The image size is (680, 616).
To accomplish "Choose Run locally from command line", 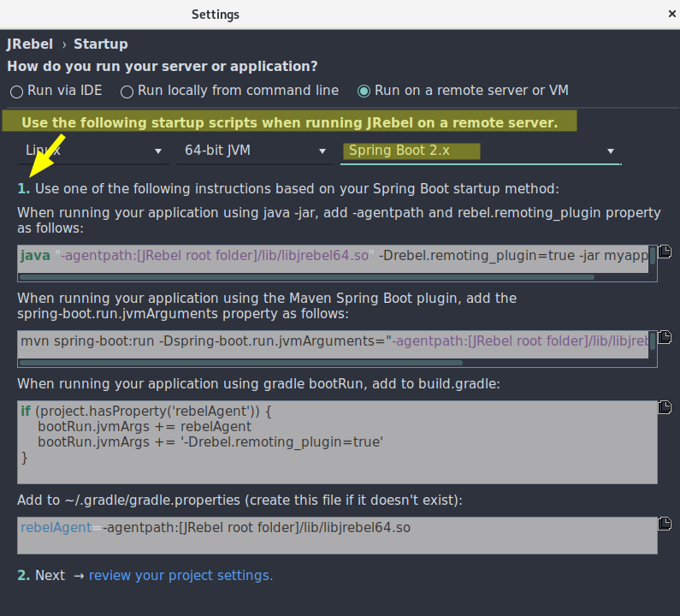I will point(127,91).
